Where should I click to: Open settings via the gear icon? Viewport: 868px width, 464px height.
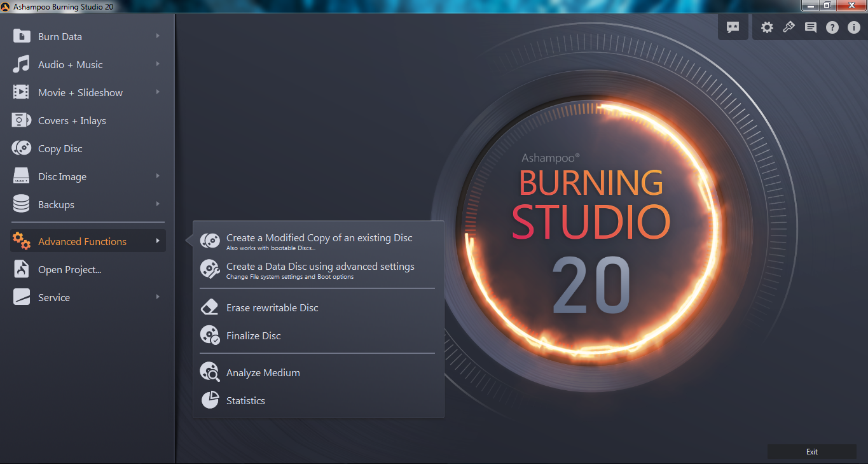point(768,27)
